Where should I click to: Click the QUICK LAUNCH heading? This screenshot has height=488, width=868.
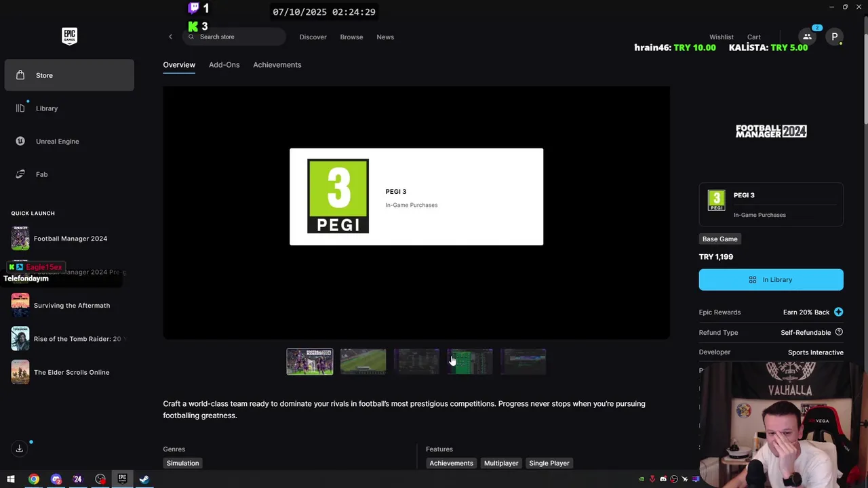click(x=33, y=213)
